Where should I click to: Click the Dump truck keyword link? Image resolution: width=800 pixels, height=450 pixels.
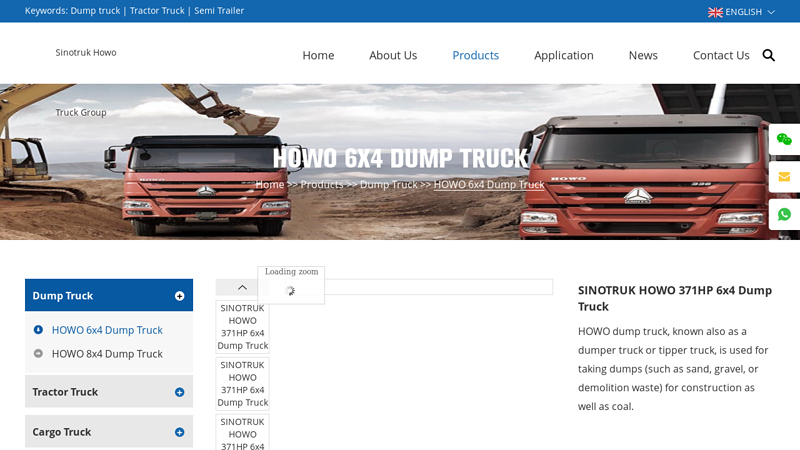(95, 11)
